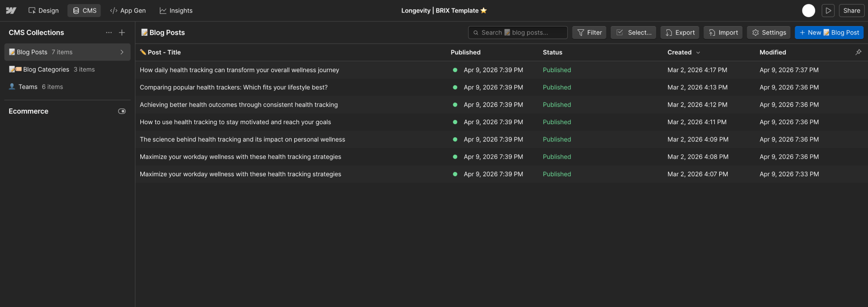The height and width of the screenshot is (307, 868).
Task: Click the Published column header
Action: coord(466,52)
